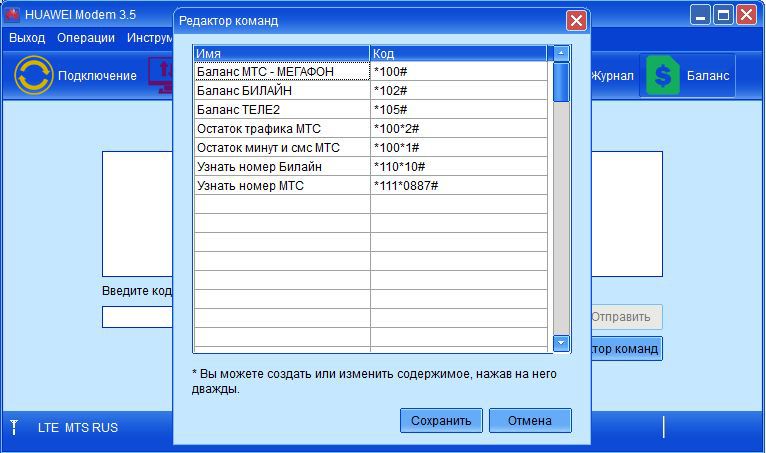Viewport: 766px width, 453px height.
Task: Click the vertical scrollbar thumb of command table
Action: [x=561, y=82]
